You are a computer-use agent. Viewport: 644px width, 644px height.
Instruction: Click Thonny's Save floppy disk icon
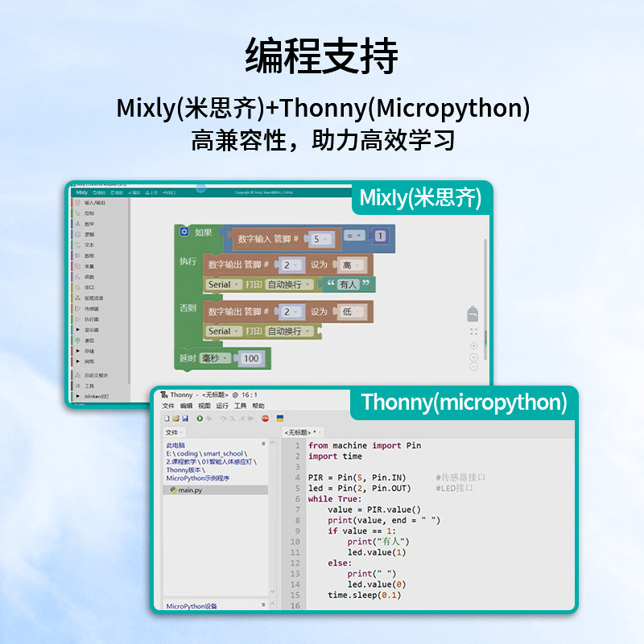tap(185, 419)
